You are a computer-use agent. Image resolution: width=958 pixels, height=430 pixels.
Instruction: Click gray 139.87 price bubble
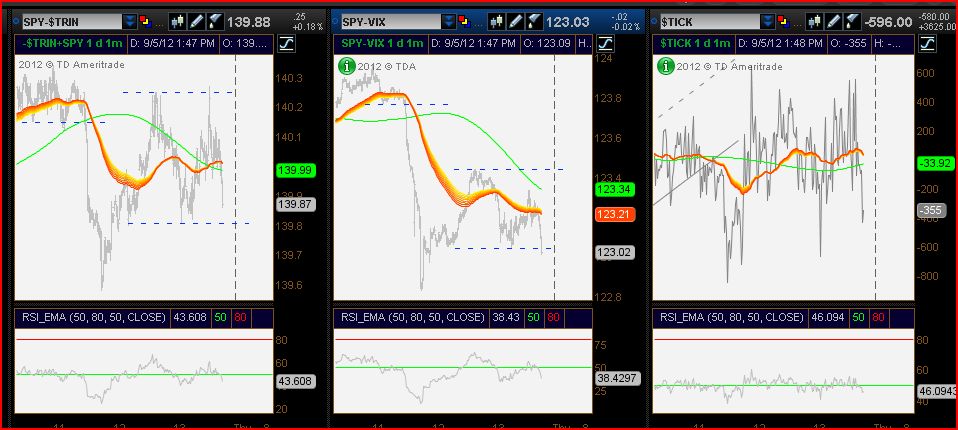[296, 205]
